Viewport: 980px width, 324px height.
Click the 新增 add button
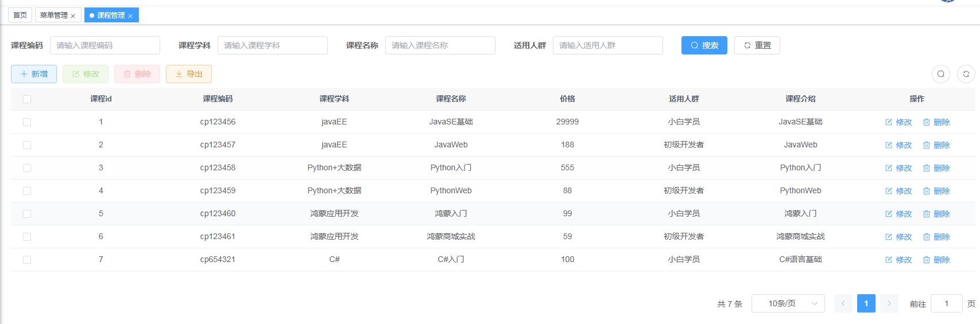coord(34,74)
